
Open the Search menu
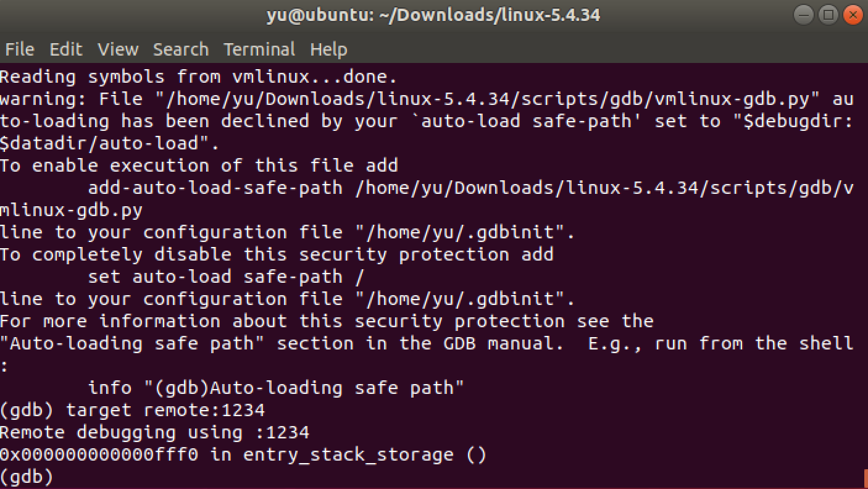(180, 49)
